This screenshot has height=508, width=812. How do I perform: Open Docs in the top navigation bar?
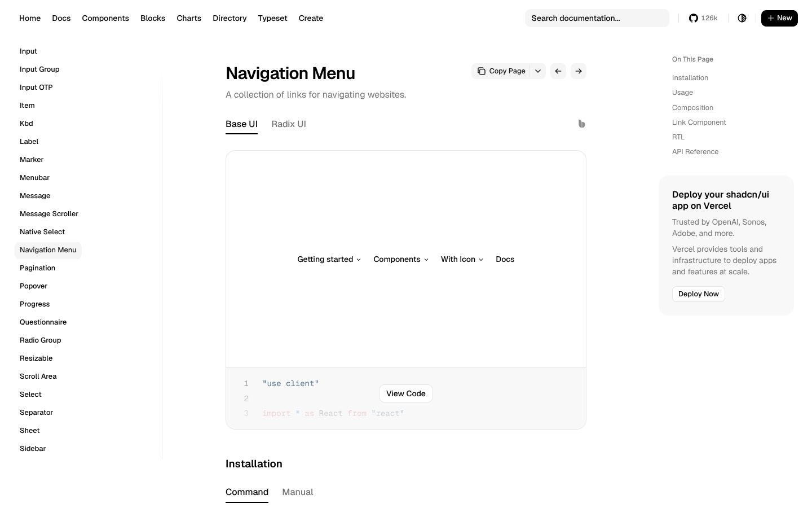(x=61, y=18)
